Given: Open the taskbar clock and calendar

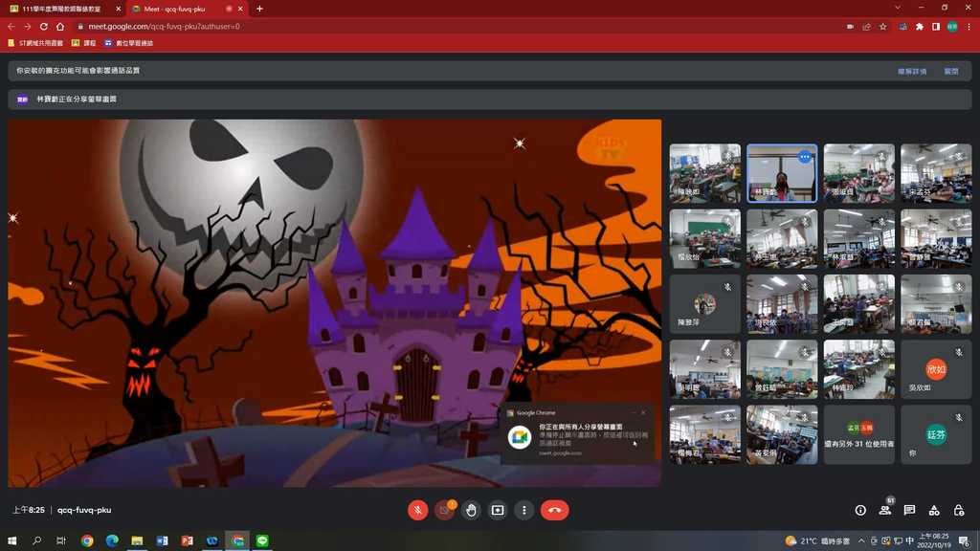Looking at the screenshot, I should tap(934, 541).
